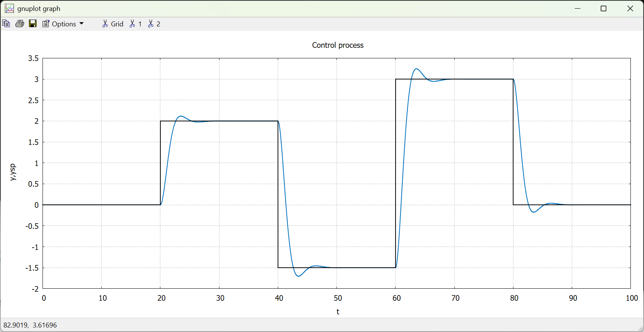The image size is (644, 332).
Task: Toggle the Grid display
Action: [113, 24]
